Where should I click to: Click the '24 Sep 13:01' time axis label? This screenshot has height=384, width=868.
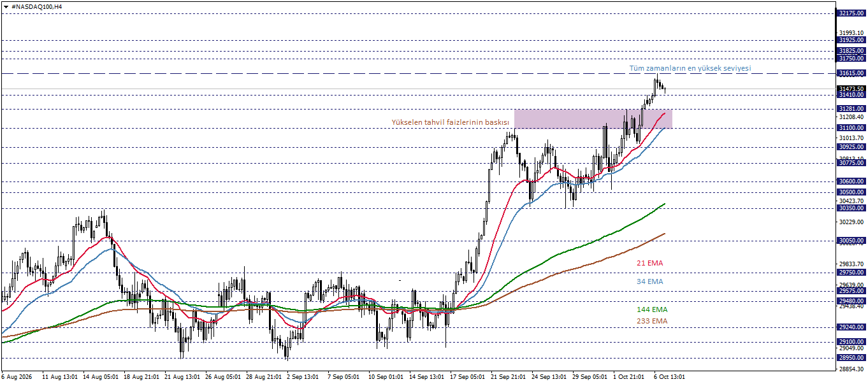click(x=550, y=377)
